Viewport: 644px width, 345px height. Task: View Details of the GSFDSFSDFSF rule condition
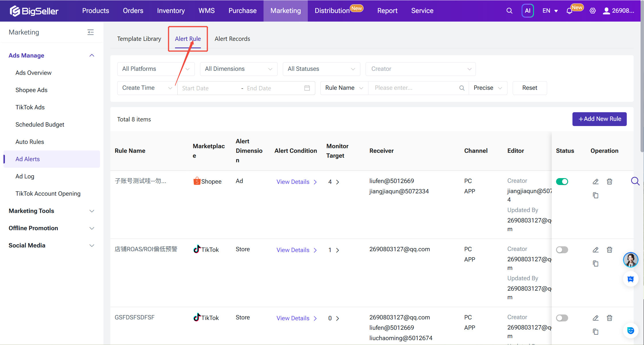[297, 318]
